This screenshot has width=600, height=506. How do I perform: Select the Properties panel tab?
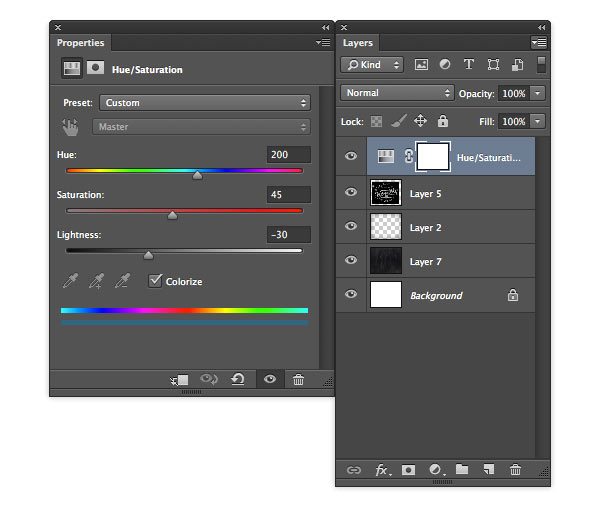pos(80,43)
